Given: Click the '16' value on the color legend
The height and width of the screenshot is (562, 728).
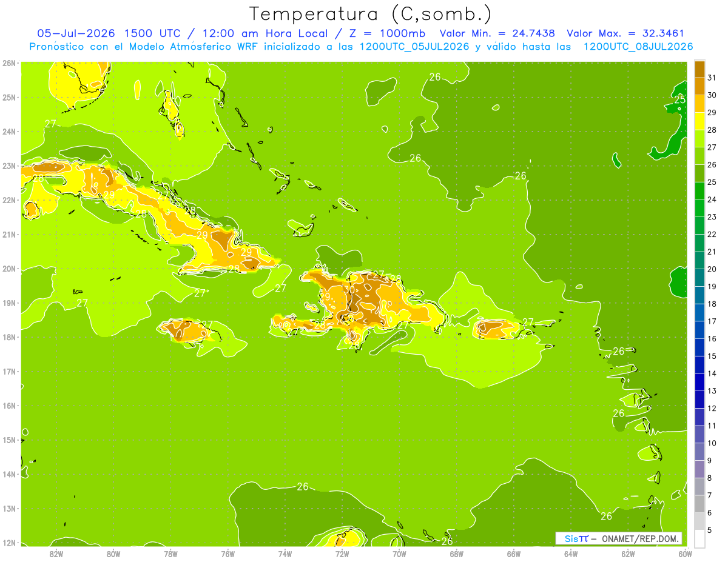Looking at the screenshot, I should (712, 339).
